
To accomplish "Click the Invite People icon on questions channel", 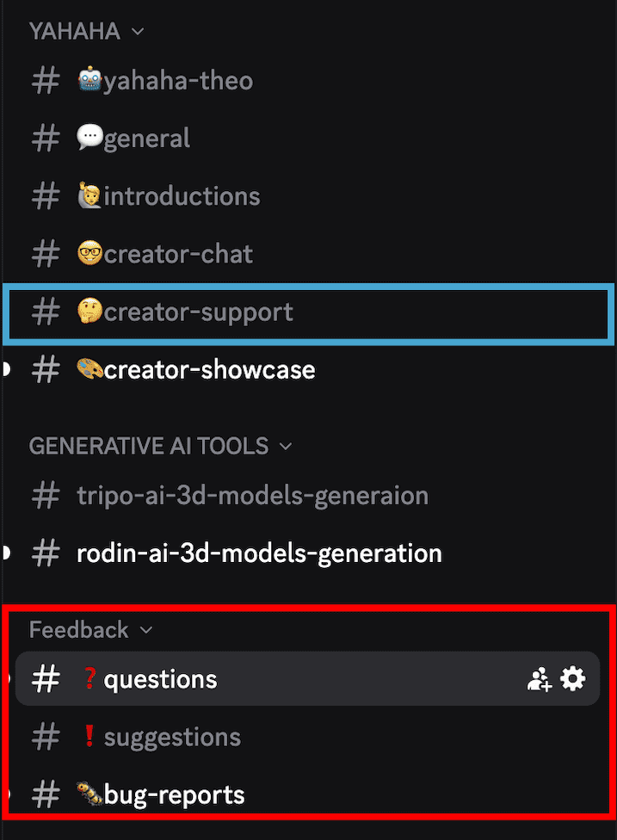I will 540,679.
